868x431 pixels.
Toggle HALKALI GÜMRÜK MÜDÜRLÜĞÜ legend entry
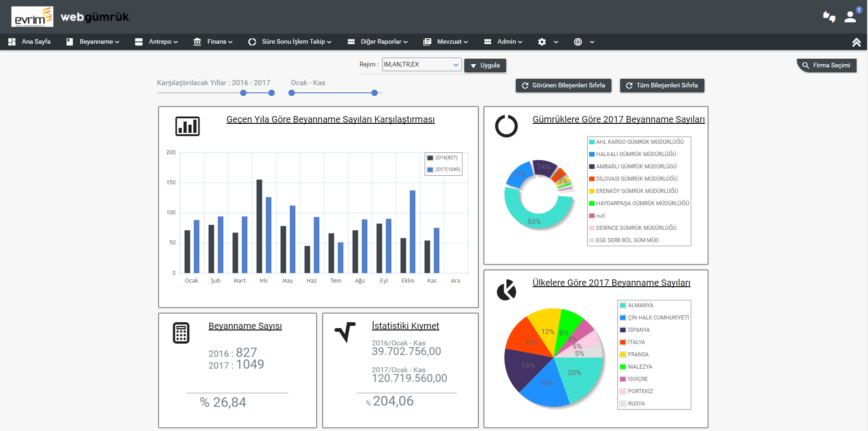pos(633,154)
